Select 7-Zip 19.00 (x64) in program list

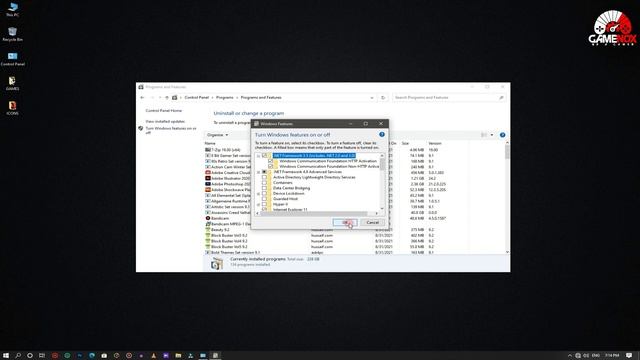pyautogui.click(x=226, y=150)
